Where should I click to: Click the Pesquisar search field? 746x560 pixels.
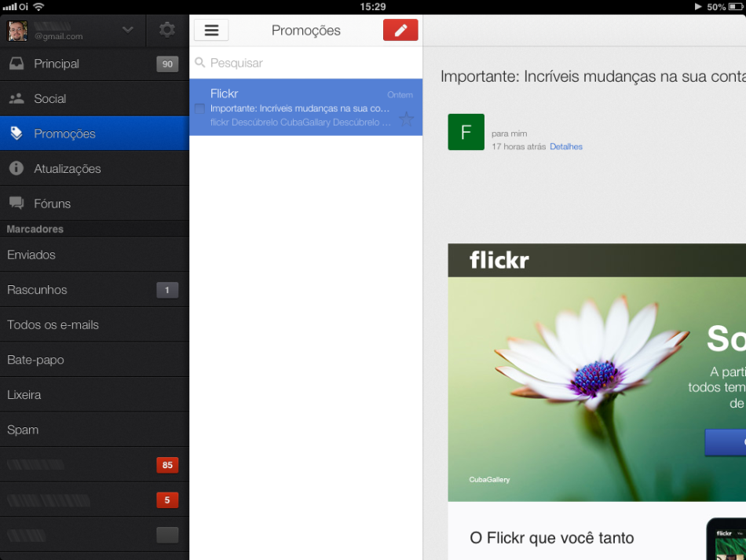point(306,63)
